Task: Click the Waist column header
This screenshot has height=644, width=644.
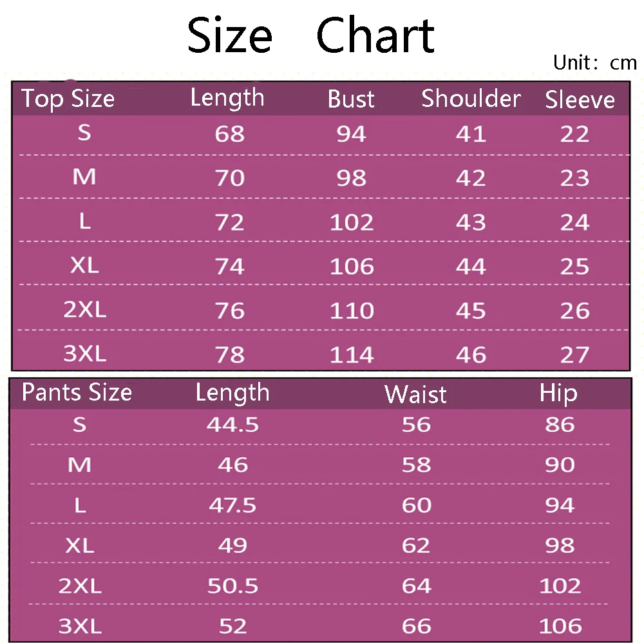Action: (415, 394)
